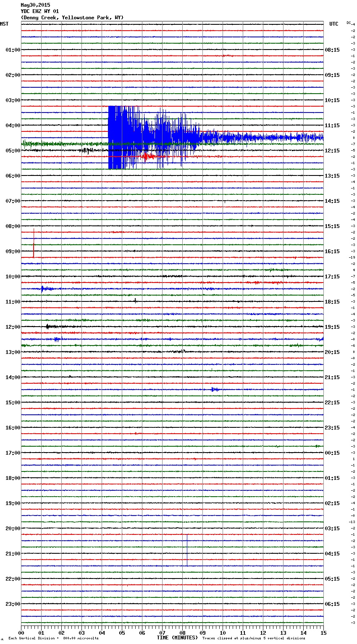Click the 00:15 UTC row label

click(332, 453)
